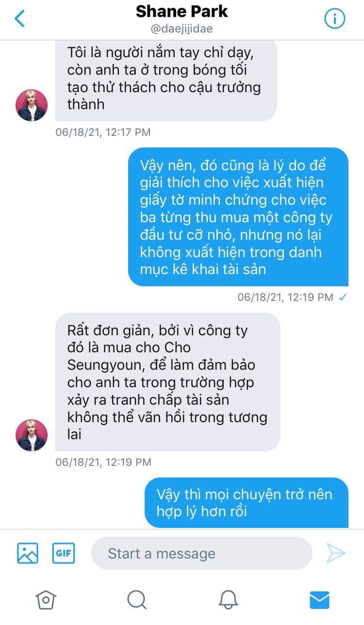This screenshot has height=625, width=364.
Task: Tap avatar next to the Cho Seungyoun message
Action: (x=32, y=435)
